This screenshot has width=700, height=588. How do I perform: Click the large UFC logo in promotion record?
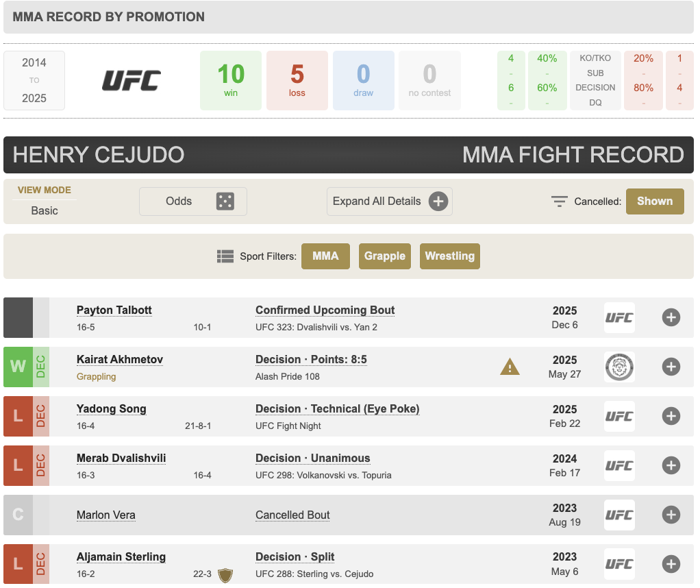(132, 80)
